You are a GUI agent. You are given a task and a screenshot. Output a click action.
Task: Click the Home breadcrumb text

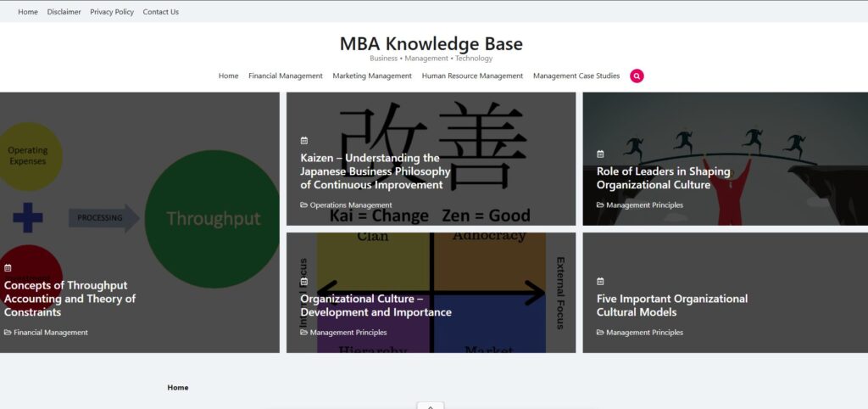(x=178, y=388)
